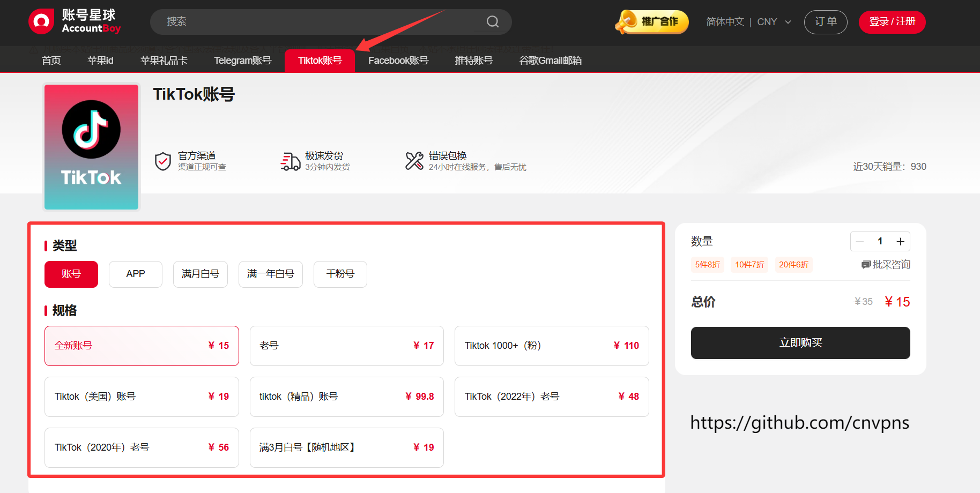The height and width of the screenshot is (493, 980).
Task: Click the fast delivery truck icon
Action: 291,161
